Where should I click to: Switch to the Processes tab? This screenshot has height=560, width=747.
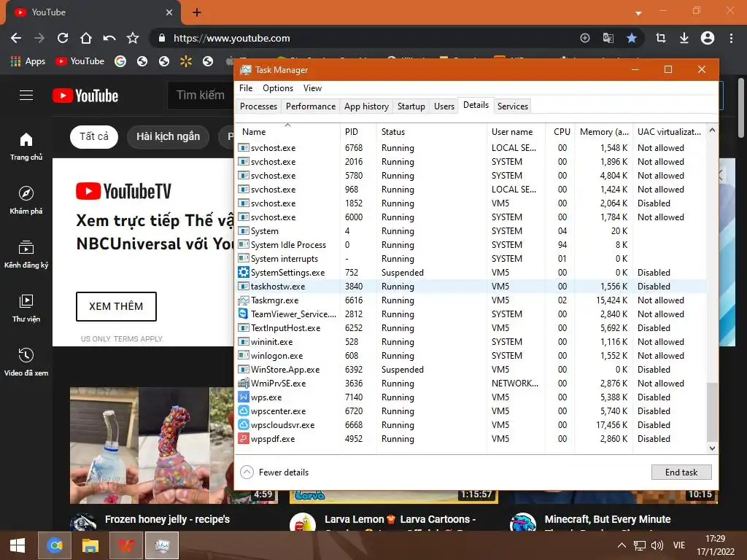(258, 106)
